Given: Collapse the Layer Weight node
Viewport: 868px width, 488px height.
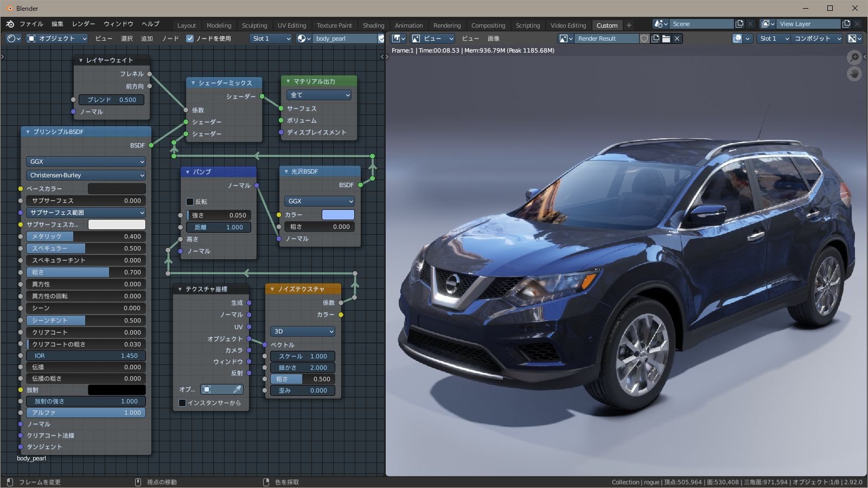Looking at the screenshot, I should coord(81,60).
